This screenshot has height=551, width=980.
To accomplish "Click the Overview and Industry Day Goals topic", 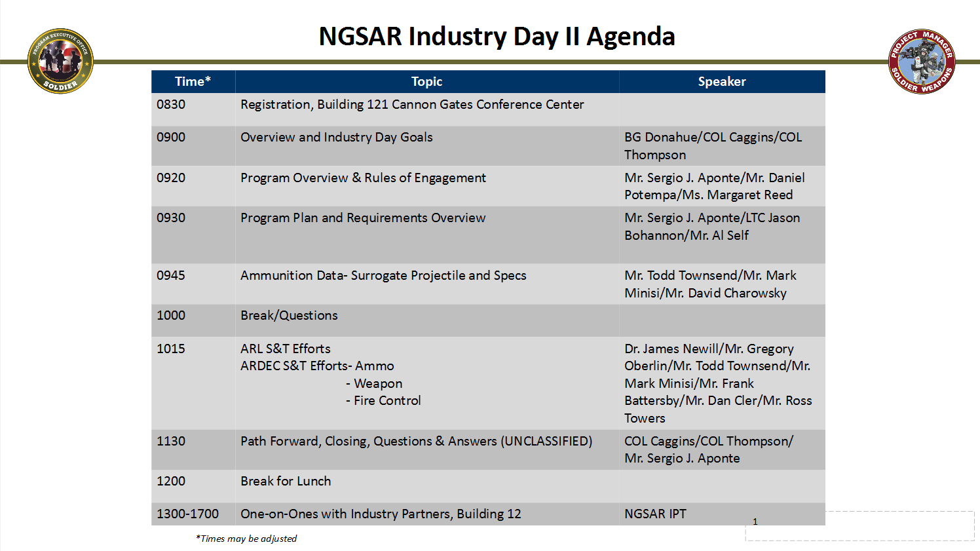I will click(x=337, y=137).
